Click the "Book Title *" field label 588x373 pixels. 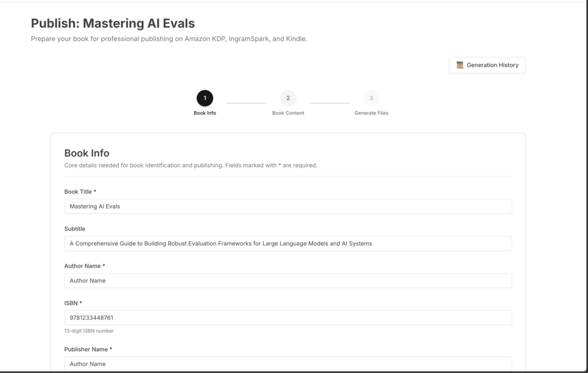80,191
